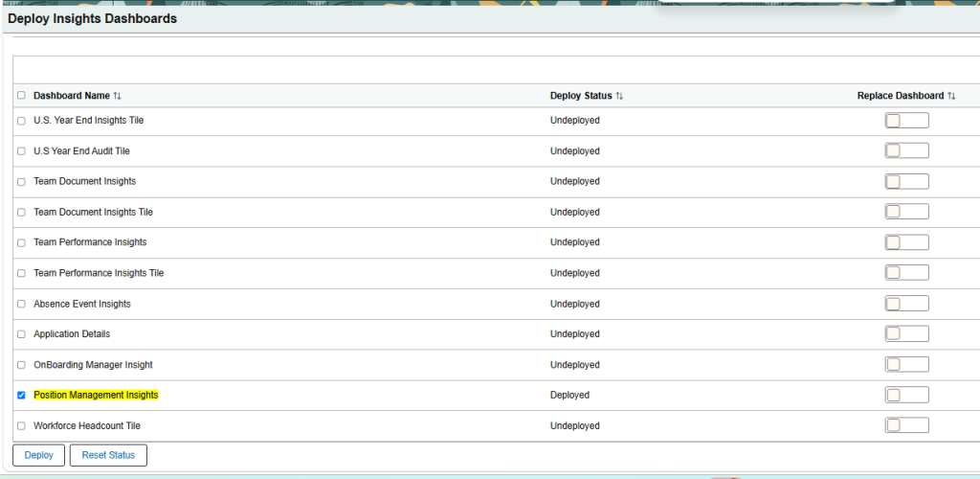Click Team Performance Insights Tile name

(x=99, y=273)
